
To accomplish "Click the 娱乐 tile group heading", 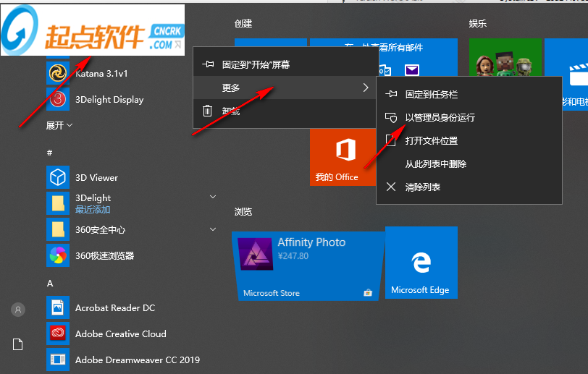I will (477, 24).
